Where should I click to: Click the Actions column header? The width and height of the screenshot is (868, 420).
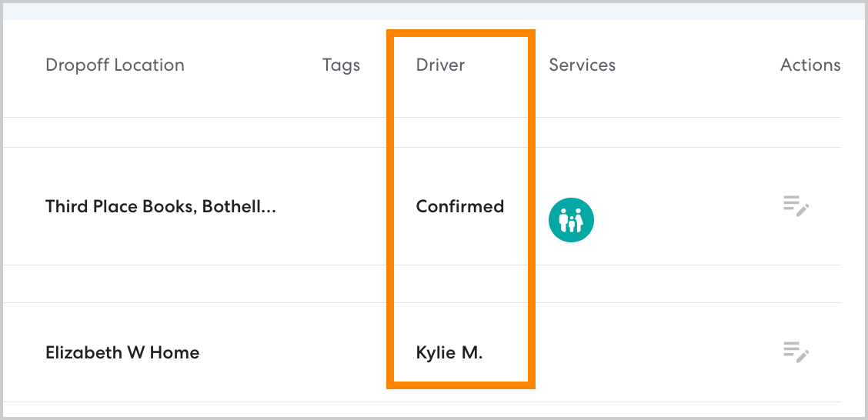810,65
